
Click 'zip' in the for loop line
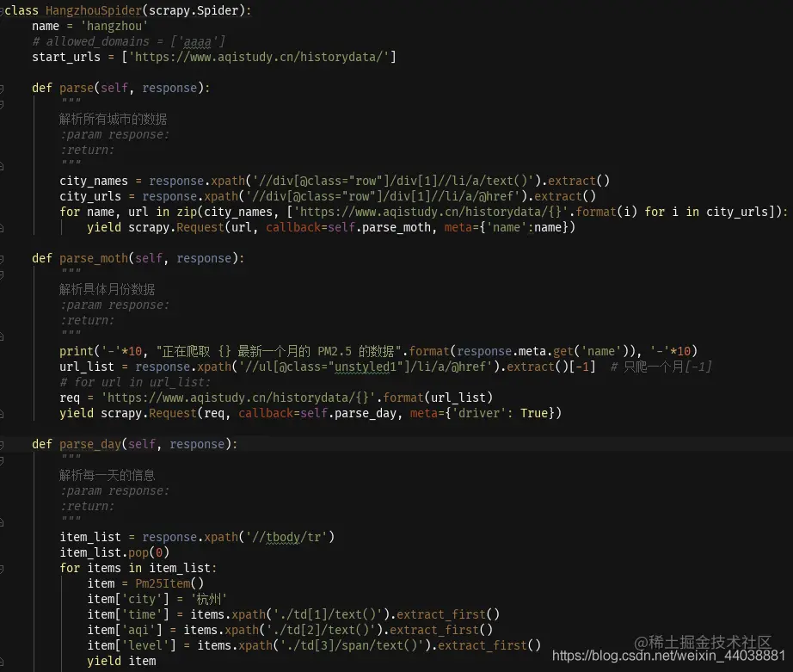click(187, 212)
